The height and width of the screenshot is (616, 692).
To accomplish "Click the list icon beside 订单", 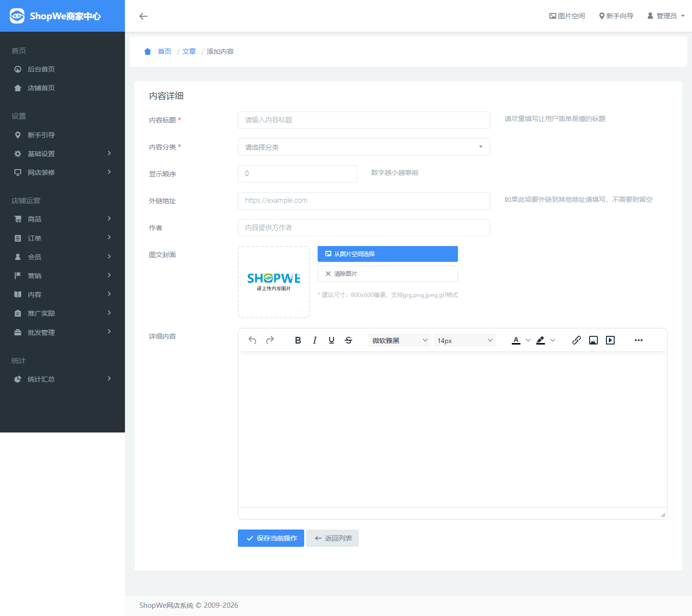I will click(18, 238).
